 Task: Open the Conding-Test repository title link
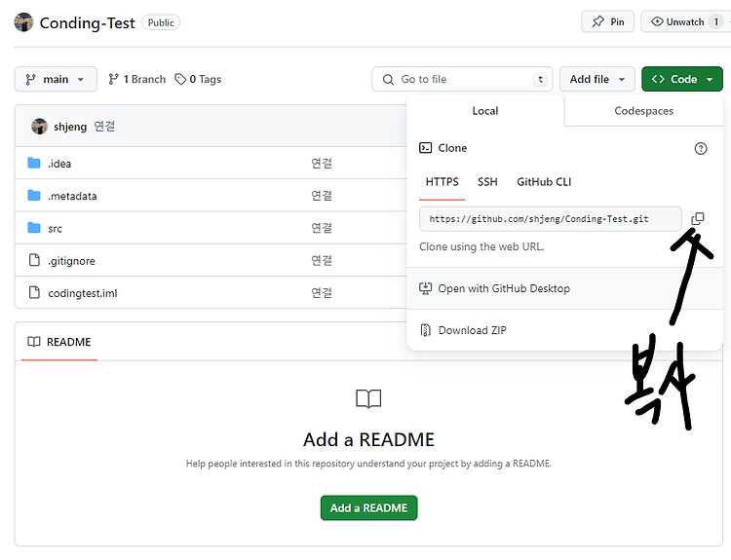pos(87,22)
